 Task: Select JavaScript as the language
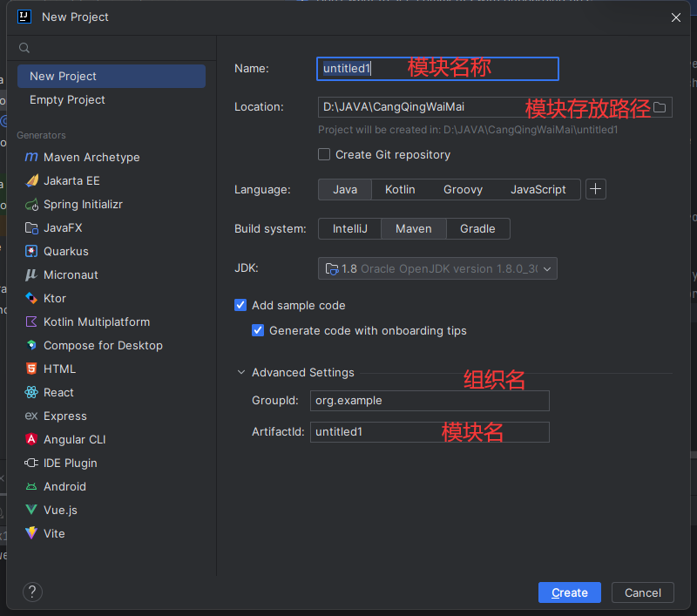pos(538,189)
